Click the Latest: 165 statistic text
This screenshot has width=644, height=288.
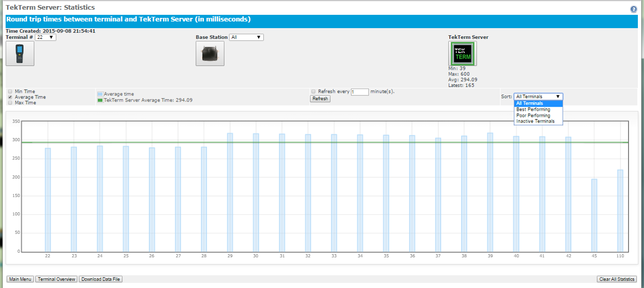(x=461, y=85)
